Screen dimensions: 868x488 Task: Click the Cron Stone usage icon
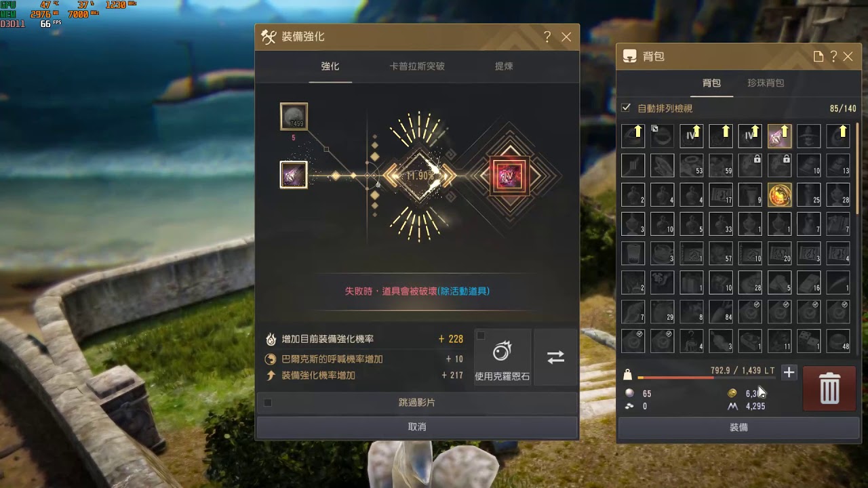point(502,352)
